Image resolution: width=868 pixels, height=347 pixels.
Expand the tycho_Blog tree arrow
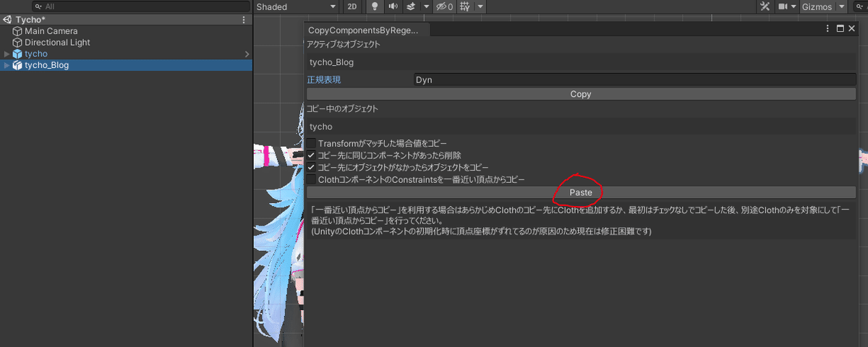pos(7,65)
